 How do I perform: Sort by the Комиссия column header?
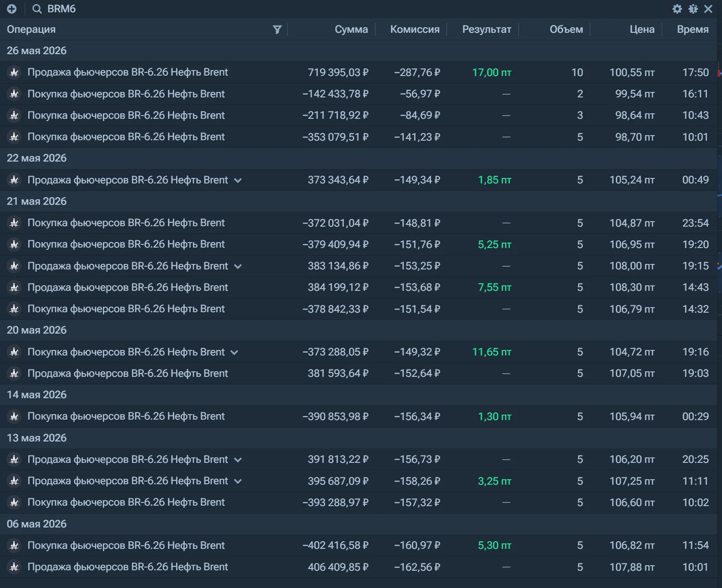pos(415,30)
